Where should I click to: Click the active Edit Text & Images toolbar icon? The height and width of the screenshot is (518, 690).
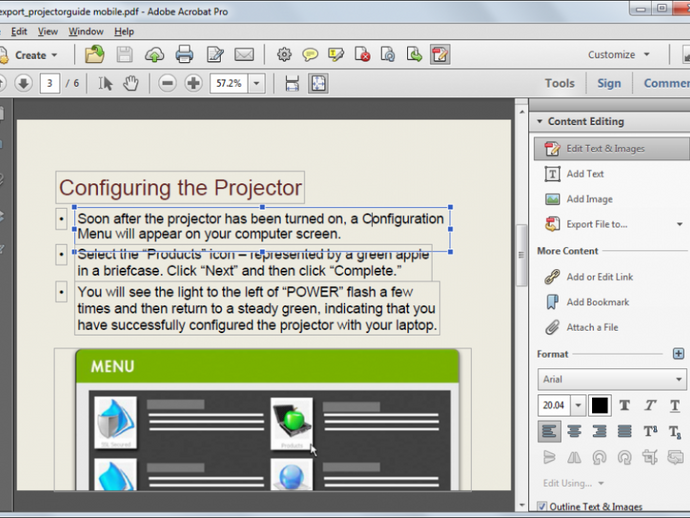pos(440,55)
